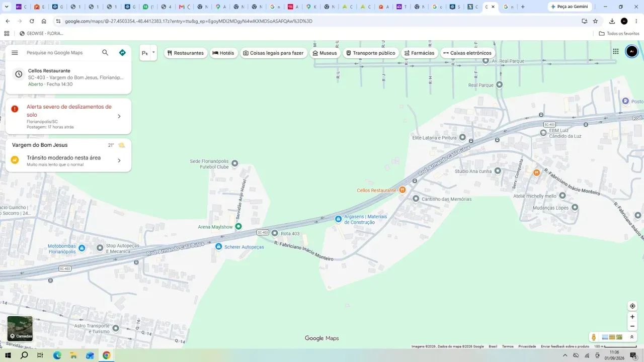Click the search magnifier in Google Maps

coord(105,53)
